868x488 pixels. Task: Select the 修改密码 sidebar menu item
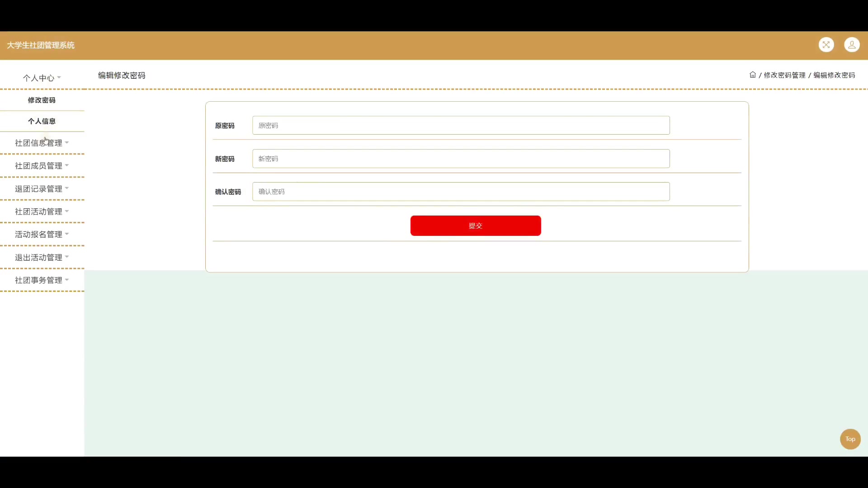coord(42,99)
